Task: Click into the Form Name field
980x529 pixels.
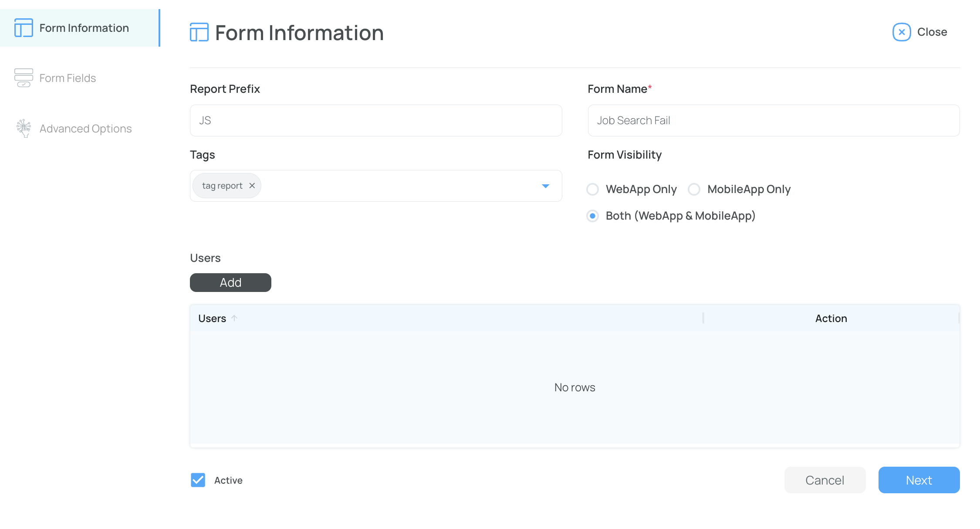Action: click(773, 120)
